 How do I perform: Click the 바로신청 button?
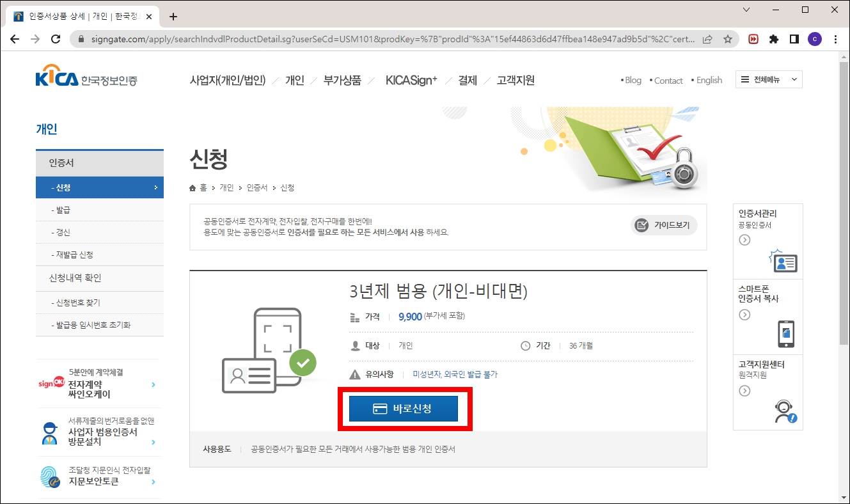[x=404, y=408]
